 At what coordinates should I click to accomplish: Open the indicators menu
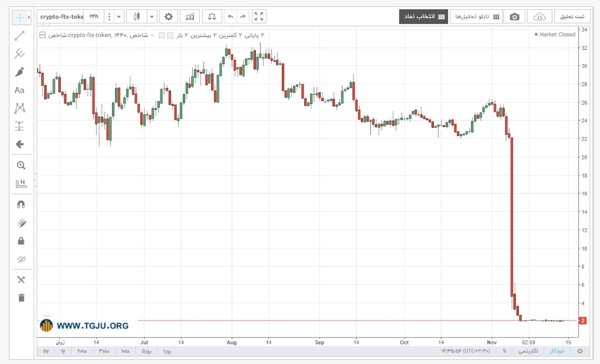190,17
